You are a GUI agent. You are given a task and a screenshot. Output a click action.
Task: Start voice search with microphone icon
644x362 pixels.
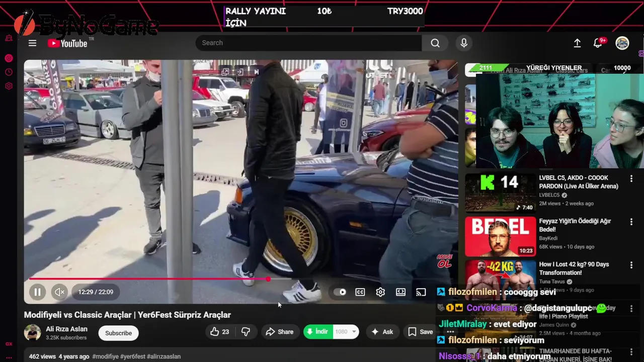point(464,43)
